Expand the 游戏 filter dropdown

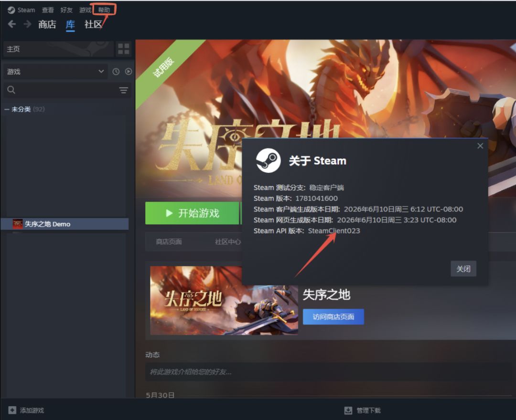point(55,72)
